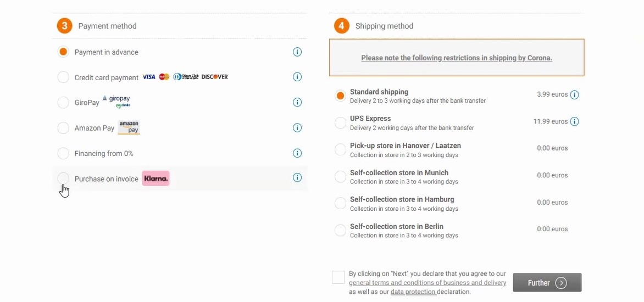Click info icon for Payment in advance
Viewport: 644px width, 302px height.
[x=297, y=52]
